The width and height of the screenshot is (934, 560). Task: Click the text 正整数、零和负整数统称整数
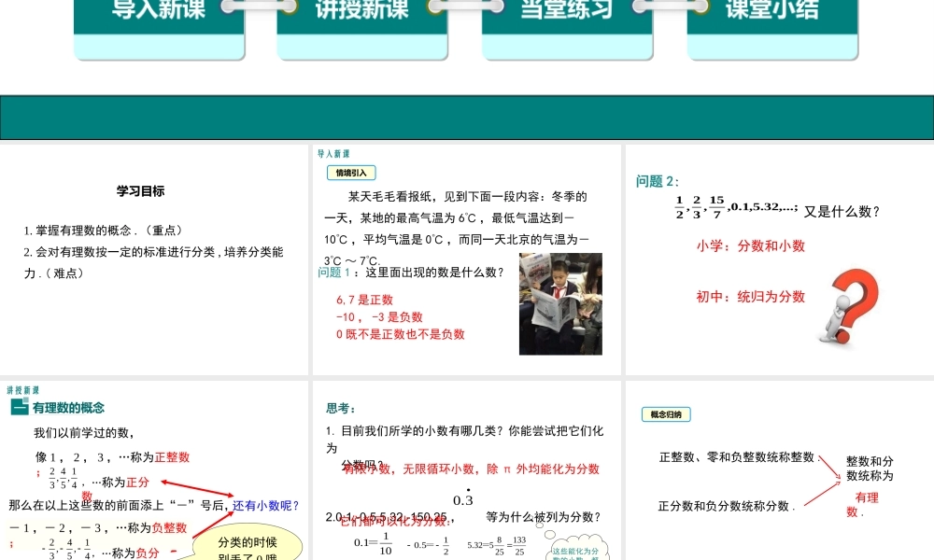point(737,456)
